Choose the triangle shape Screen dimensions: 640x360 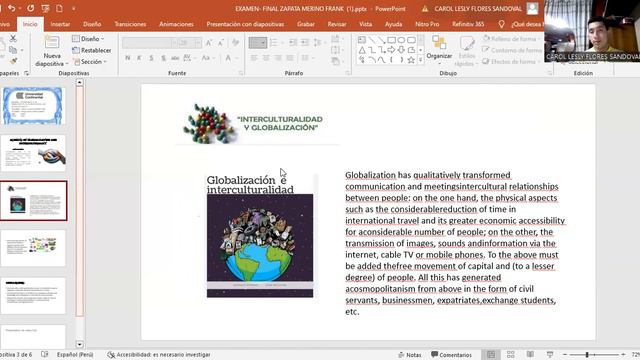click(x=362, y=50)
